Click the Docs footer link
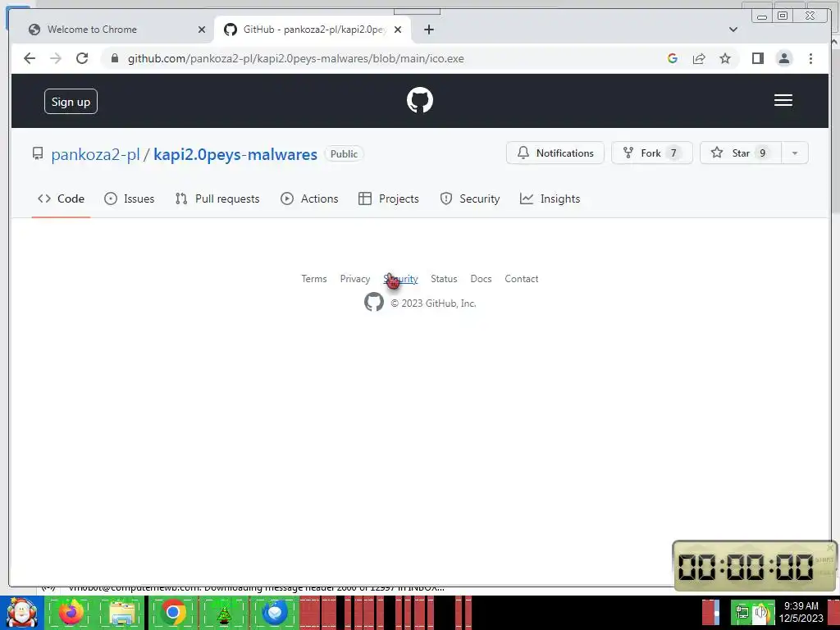This screenshot has height=630, width=840. [x=481, y=279]
